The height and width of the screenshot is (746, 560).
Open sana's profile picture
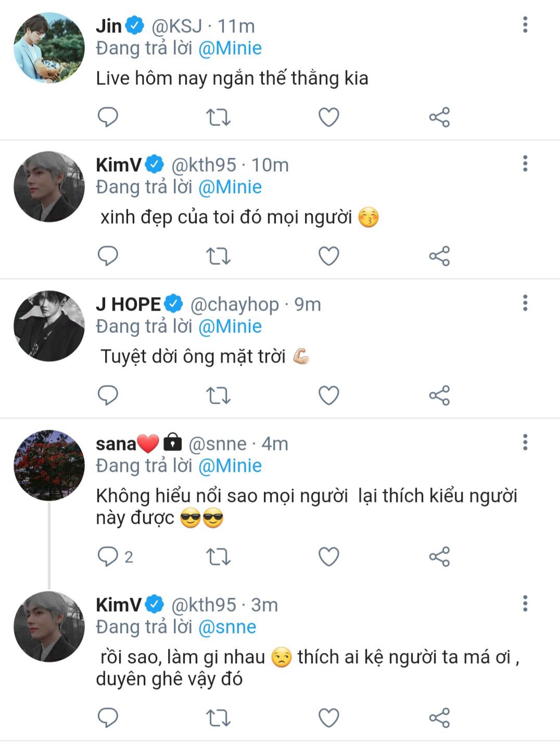click(x=49, y=465)
